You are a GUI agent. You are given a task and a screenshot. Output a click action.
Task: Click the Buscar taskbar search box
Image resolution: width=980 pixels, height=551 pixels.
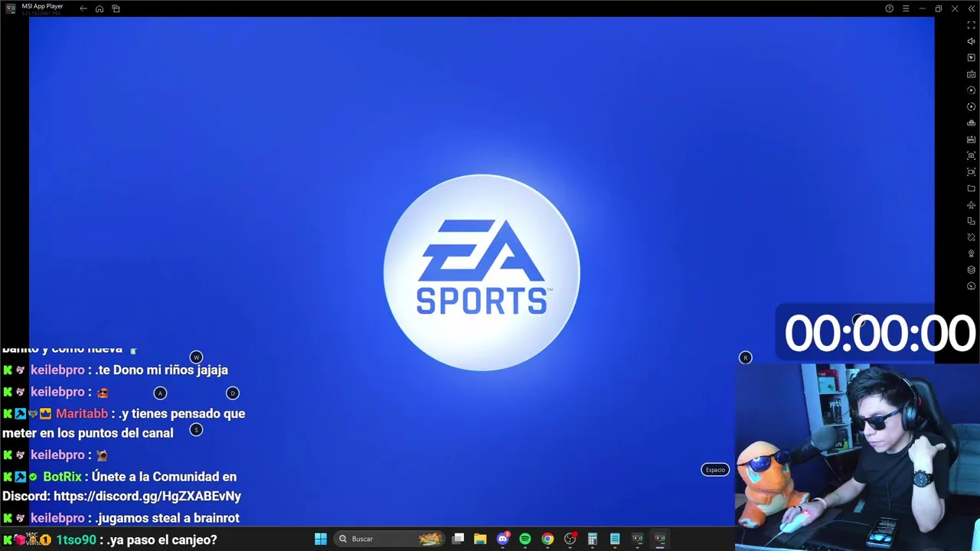point(390,539)
